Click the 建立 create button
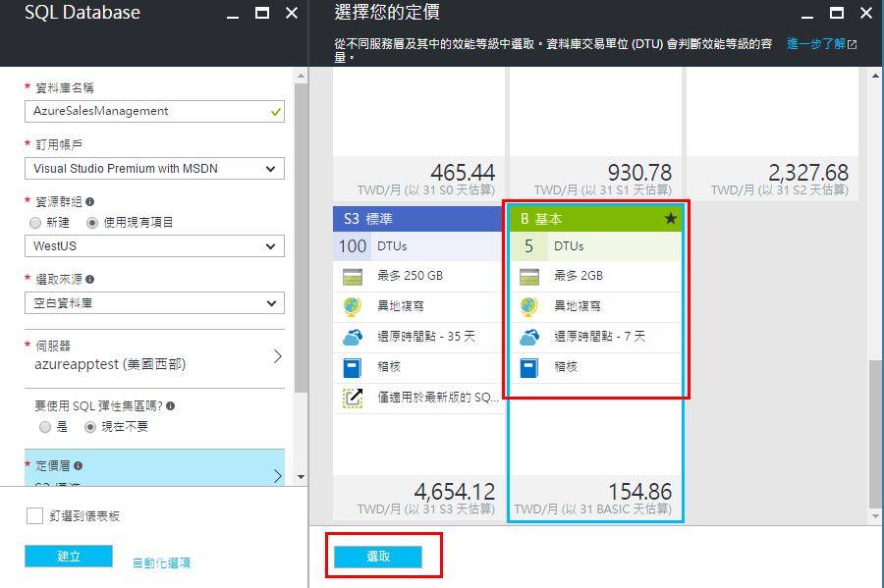This screenshot has width=884, height=588. point(69,556)
